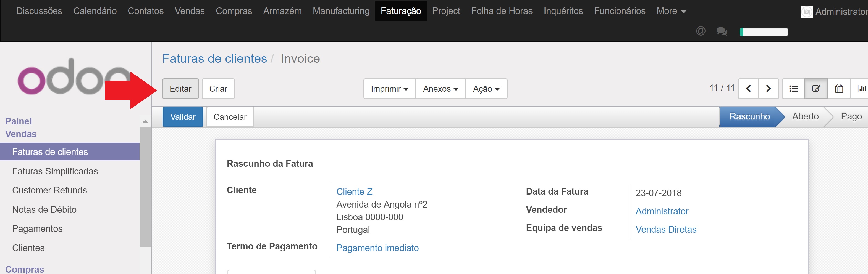Go to next invoice record arrow
Image resolution: width=868 pixels, height=274 pixels.
click(x=768, y=89)
